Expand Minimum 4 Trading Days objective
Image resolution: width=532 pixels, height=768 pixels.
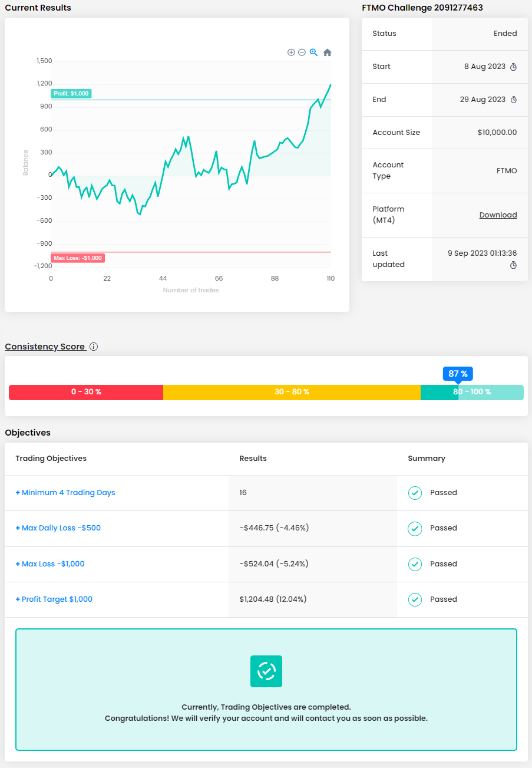coord(65,493)
